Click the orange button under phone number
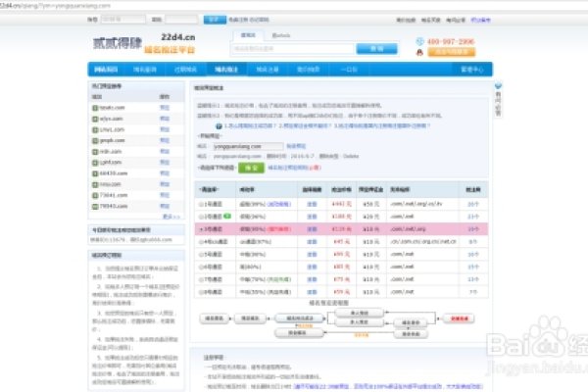This screenshot has width=588, height=392. [450, 54]
